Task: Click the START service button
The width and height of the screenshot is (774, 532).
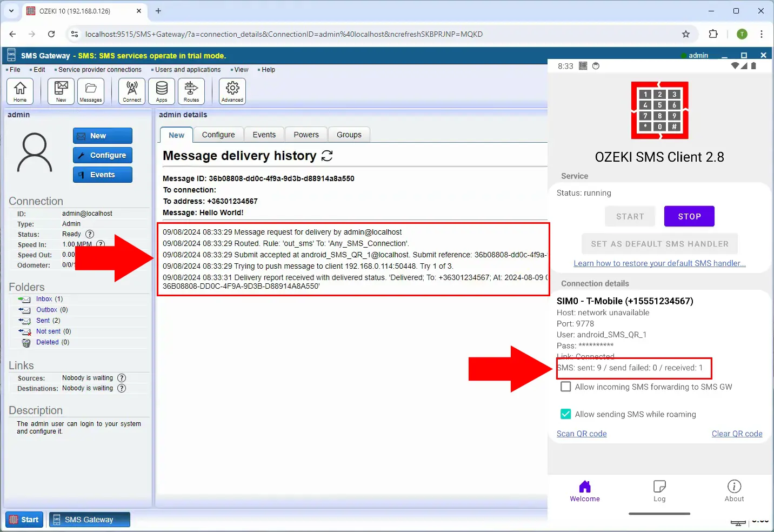Action: 630,216
